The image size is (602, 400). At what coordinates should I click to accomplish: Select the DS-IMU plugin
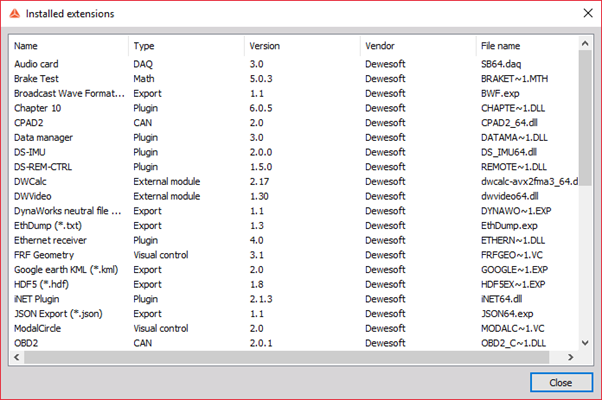(x=294, y=152)
